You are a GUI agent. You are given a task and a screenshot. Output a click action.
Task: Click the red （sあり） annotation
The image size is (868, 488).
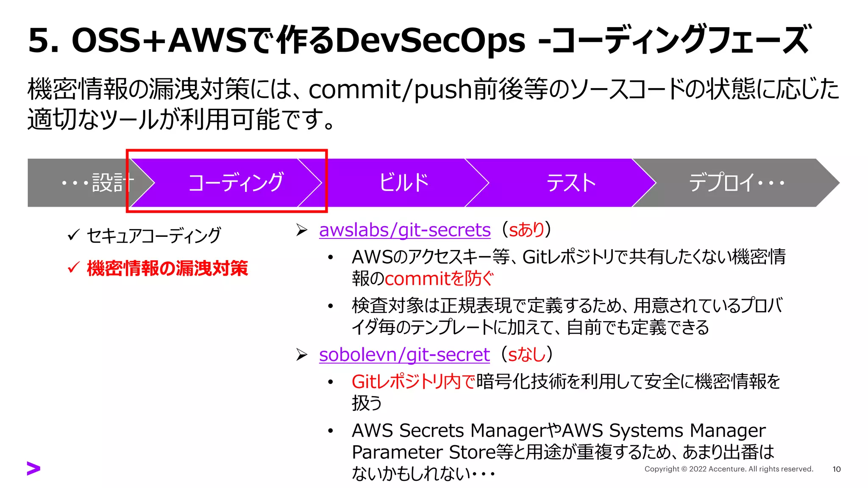click(x=526, y=230)
